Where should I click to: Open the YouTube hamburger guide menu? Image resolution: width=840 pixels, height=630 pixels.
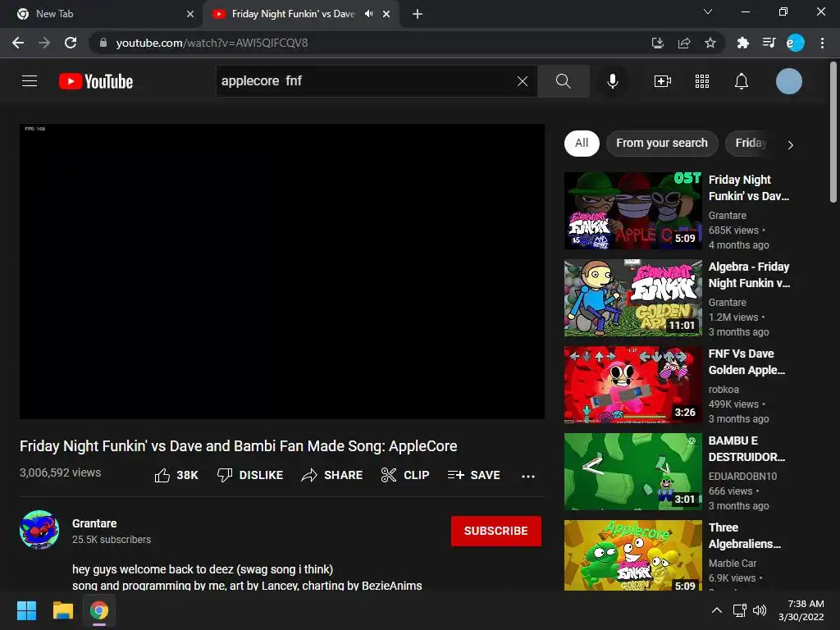pos(30,81)
